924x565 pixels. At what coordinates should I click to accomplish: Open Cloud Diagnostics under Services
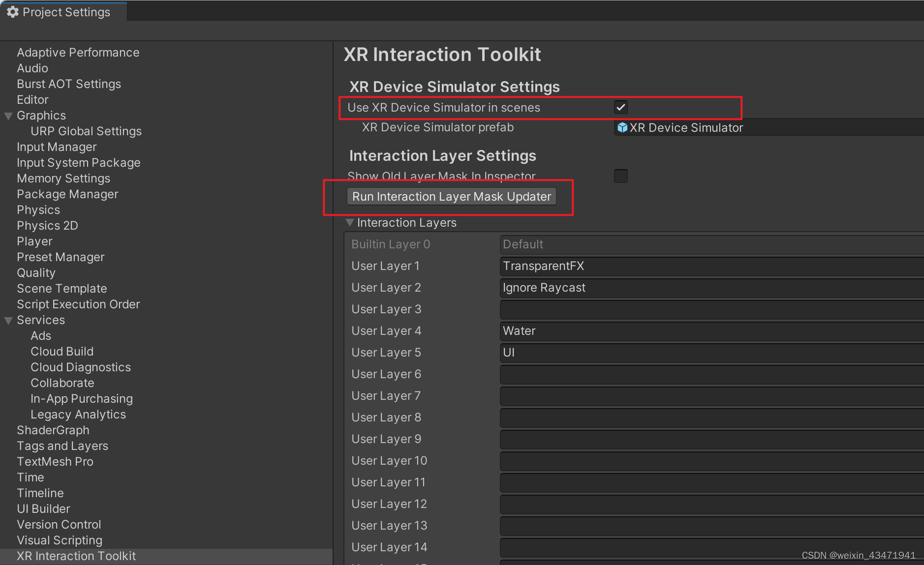click(81, 367)
